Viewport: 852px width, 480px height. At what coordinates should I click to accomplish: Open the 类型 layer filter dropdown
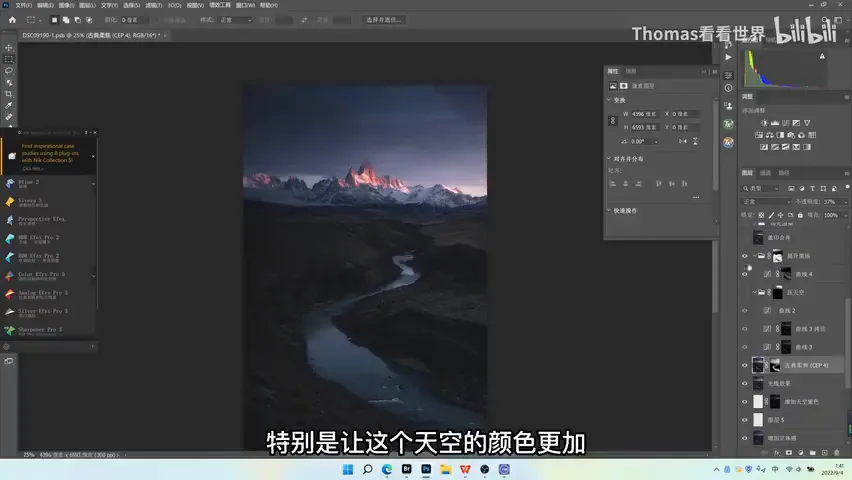(x=761, y=189)
